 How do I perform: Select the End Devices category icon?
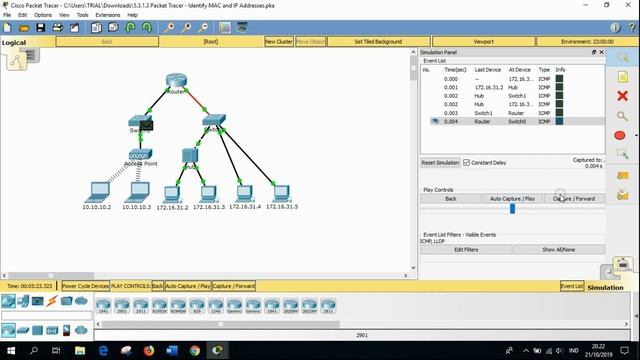click(x=23, y=301)
